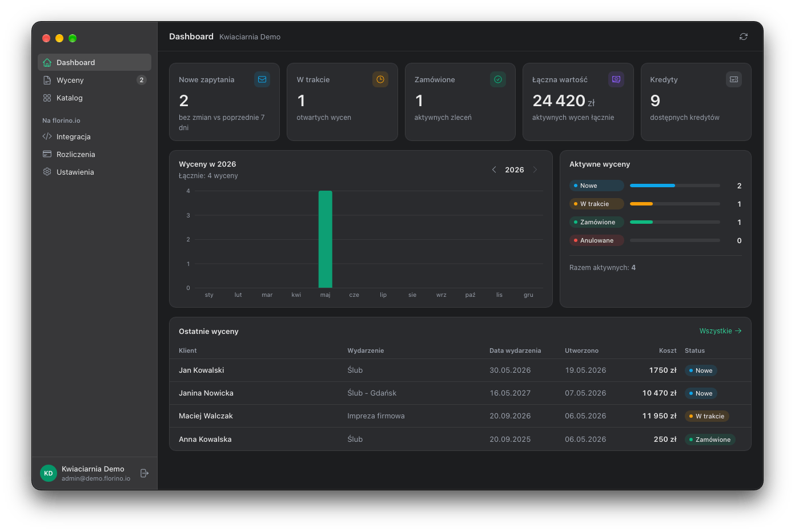Click the gear icon next to Ustawienia
795x532 pixels.
47,172
